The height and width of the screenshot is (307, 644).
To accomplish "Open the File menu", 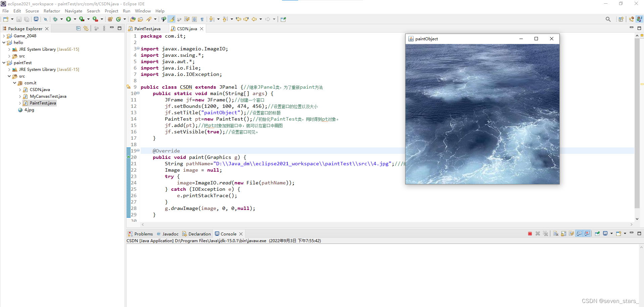I will [x=6, y=11].
